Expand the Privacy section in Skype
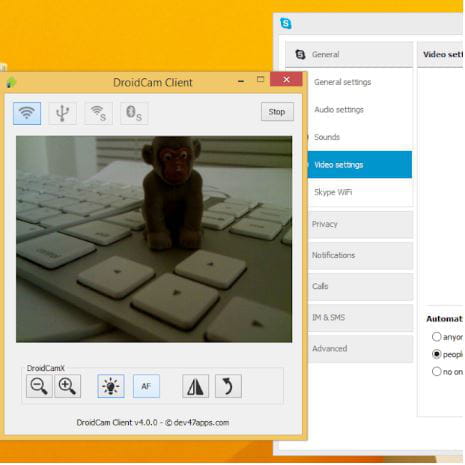The image size is (465, 465). (360, 224)
